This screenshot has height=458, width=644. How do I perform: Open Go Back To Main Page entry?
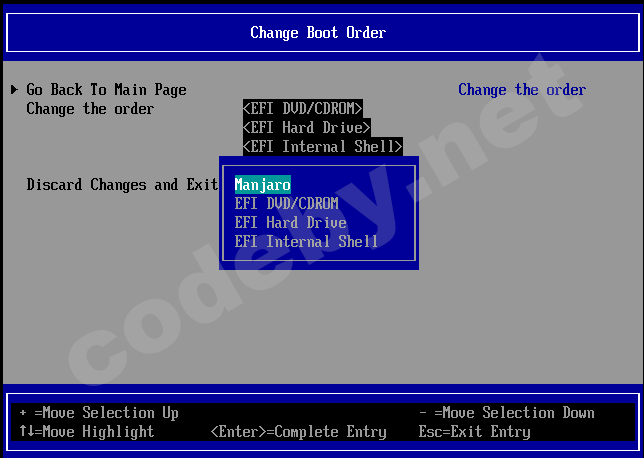tap(106, 90)
